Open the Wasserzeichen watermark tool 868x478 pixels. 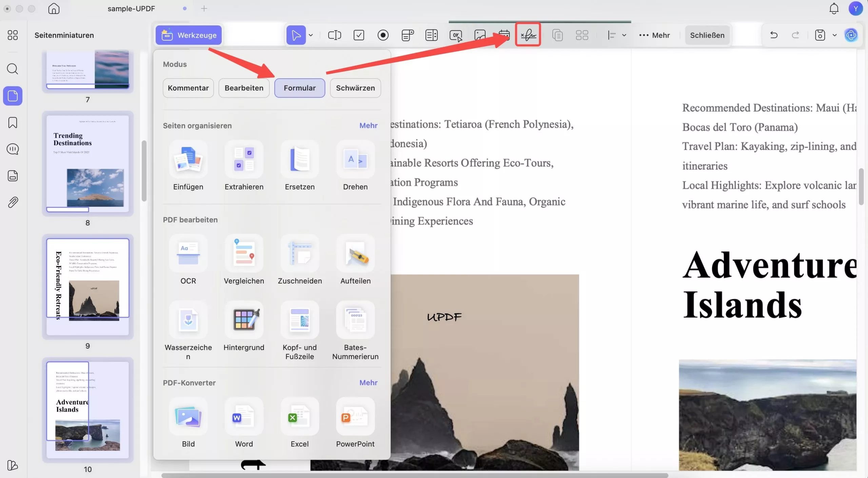[x=188, y=331]
